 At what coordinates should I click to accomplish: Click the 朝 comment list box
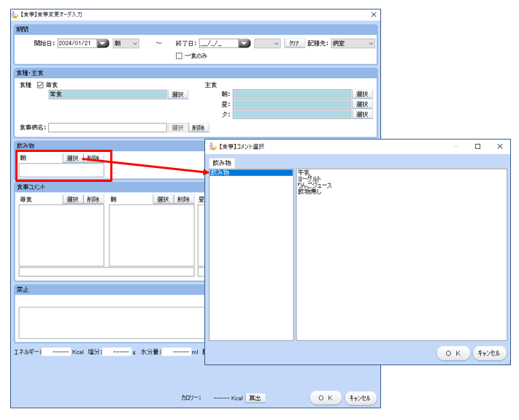tap(152, 235)
